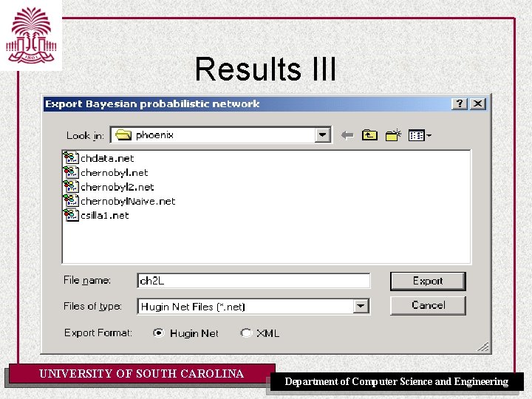The image size is (532, 399).
Task: Click the help question mark button
Action: point(460,103)
